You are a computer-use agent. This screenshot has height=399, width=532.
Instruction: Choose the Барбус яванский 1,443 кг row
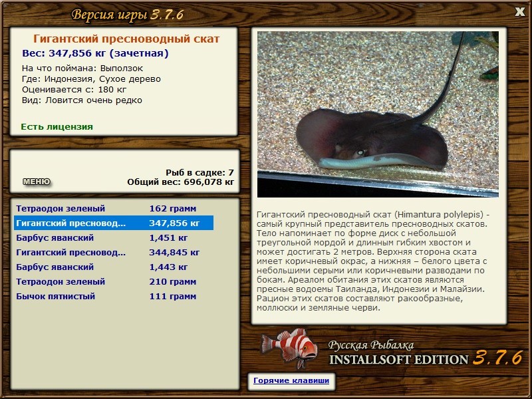(x=114, y=267)
